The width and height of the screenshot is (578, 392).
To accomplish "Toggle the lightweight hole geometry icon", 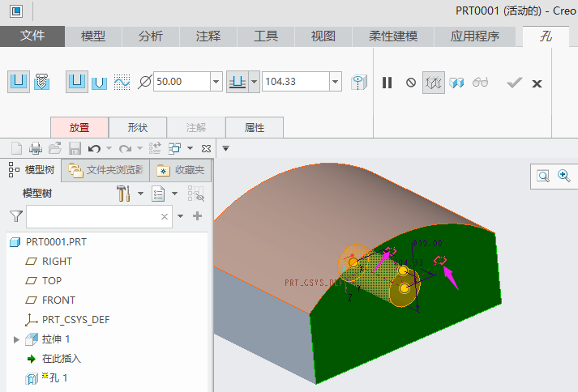I will (359, 82).
